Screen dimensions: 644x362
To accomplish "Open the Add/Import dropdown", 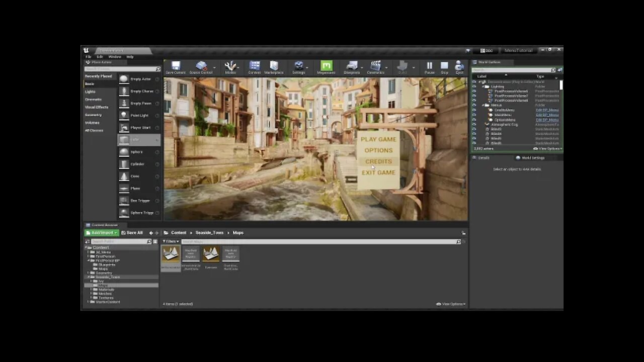I will [102, 233].
